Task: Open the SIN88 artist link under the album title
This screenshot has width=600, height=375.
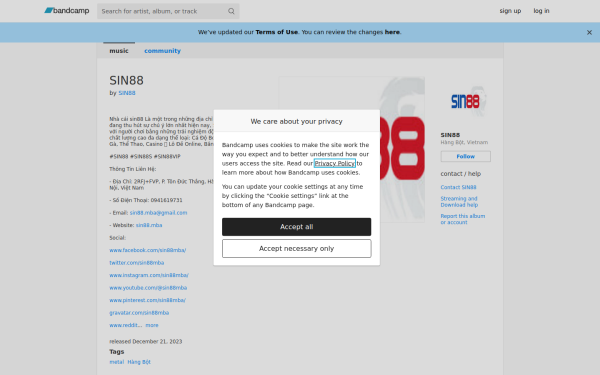Action: pos(127,93)
